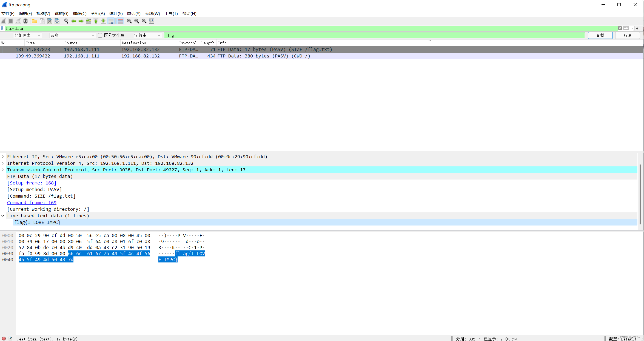Click the 取消 cancel button

click(x=628, y=35)
